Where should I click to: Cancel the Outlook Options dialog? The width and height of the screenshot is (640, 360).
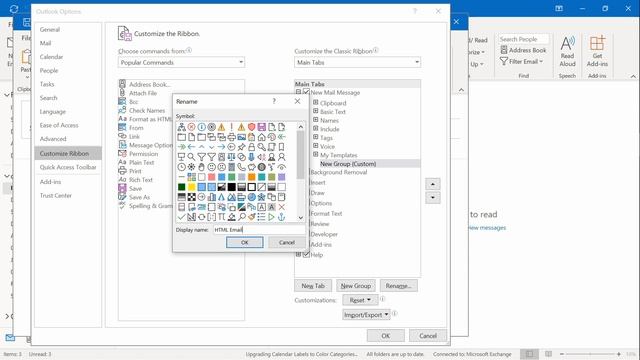click(428, 336)
